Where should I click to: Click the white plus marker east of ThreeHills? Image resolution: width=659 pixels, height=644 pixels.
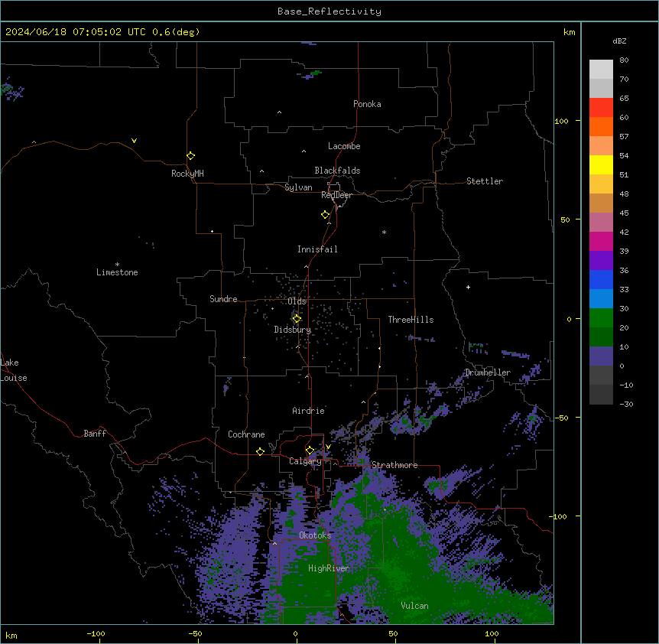468,287
